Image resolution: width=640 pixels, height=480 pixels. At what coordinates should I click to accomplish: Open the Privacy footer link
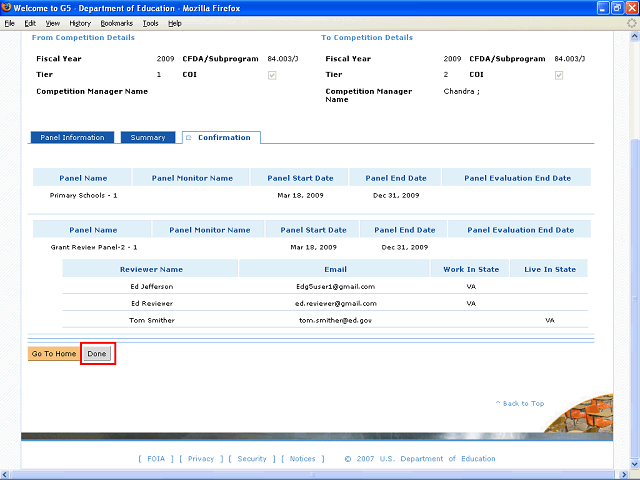pyautogui.click(x=201, y=459)
